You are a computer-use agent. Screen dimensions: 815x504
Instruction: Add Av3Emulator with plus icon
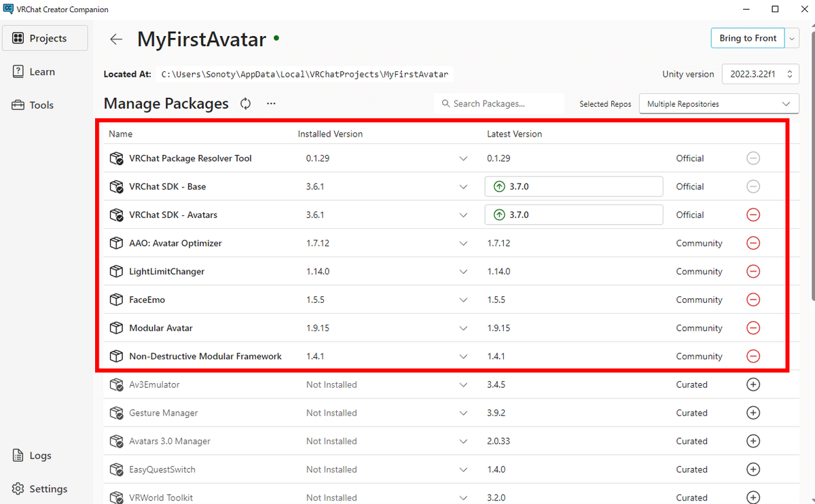coord(753,384)
